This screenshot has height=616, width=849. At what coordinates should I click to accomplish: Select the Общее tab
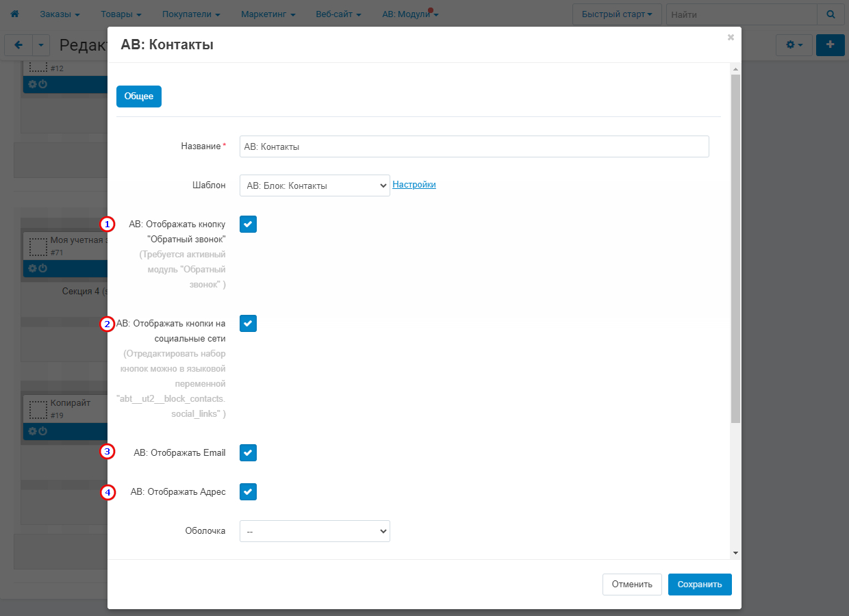click(x=139, y=97)
